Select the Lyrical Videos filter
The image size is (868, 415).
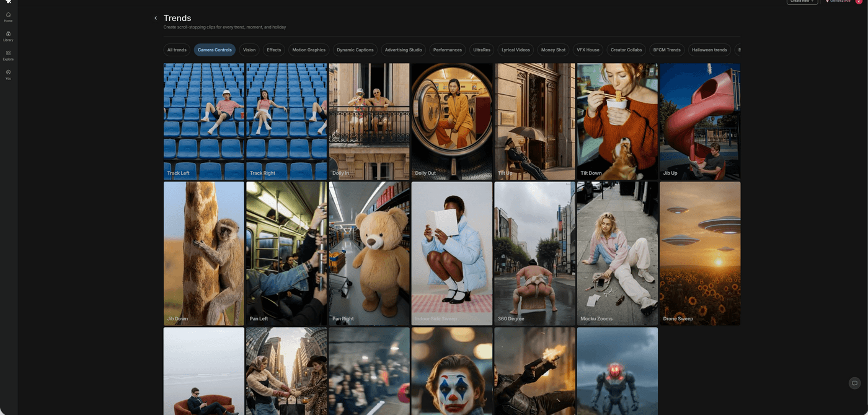point(516,50)
